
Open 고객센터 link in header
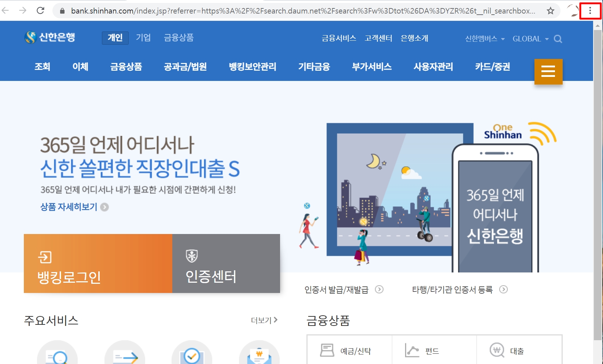(378, 38)
